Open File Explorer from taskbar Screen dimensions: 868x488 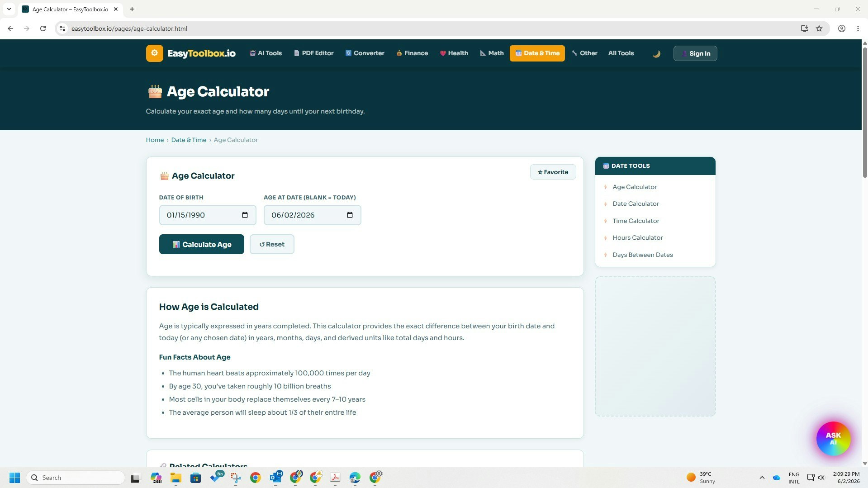click(x=175, y=478)
